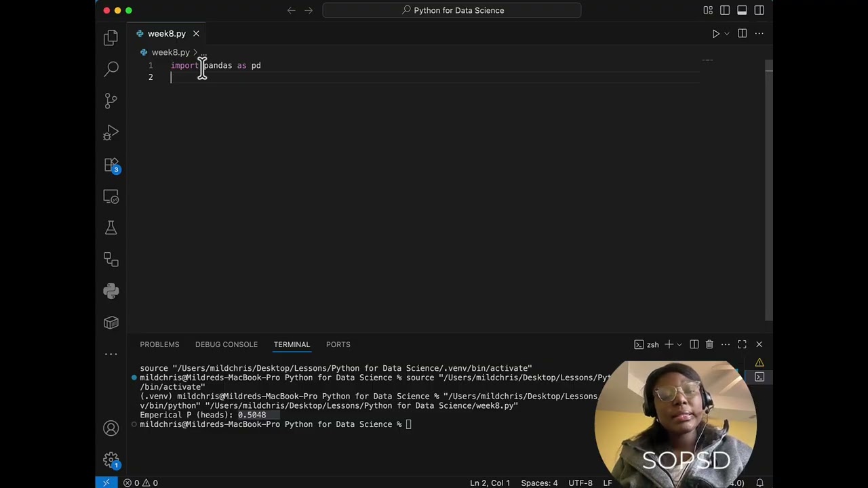Change indentation via Spaces: 4
This screenshot has width=868, height=488.
[539, 483]
